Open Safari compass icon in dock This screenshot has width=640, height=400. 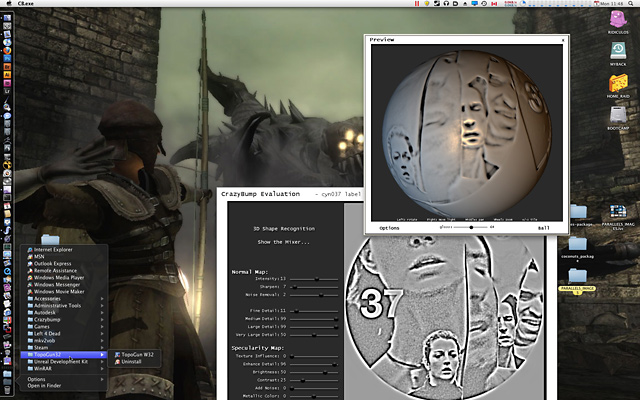(7, 42)
